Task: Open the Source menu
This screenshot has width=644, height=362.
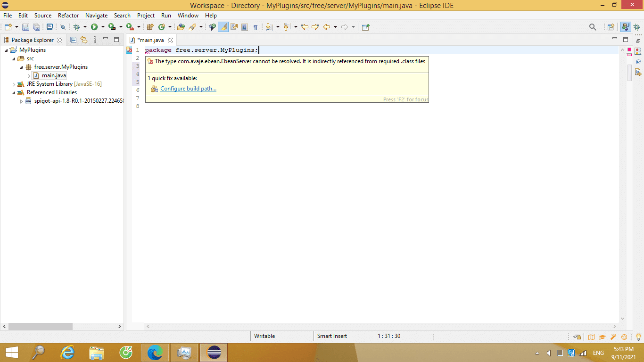Action: (x=43, y=16)
